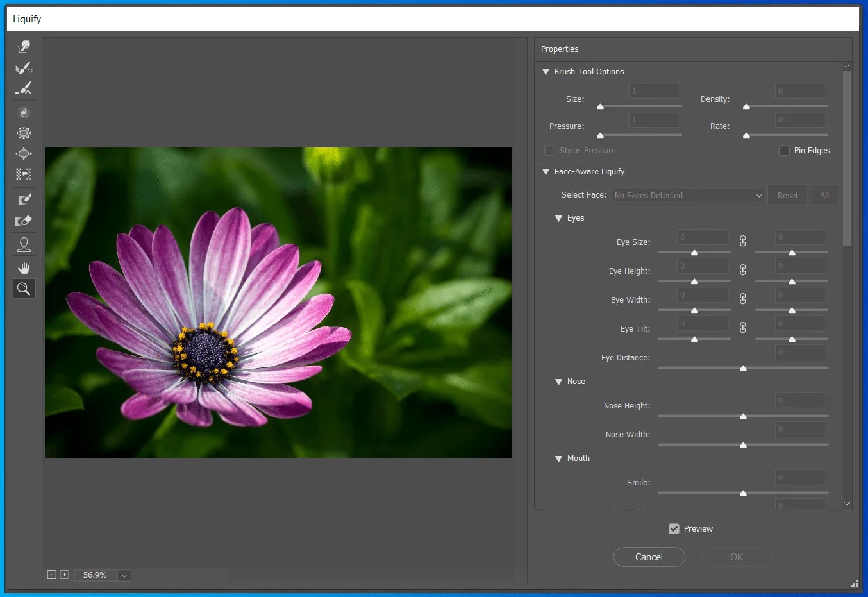The image size is (868, 597).
Task: Choose the Smooth tool
Action: tap(24, 88)
